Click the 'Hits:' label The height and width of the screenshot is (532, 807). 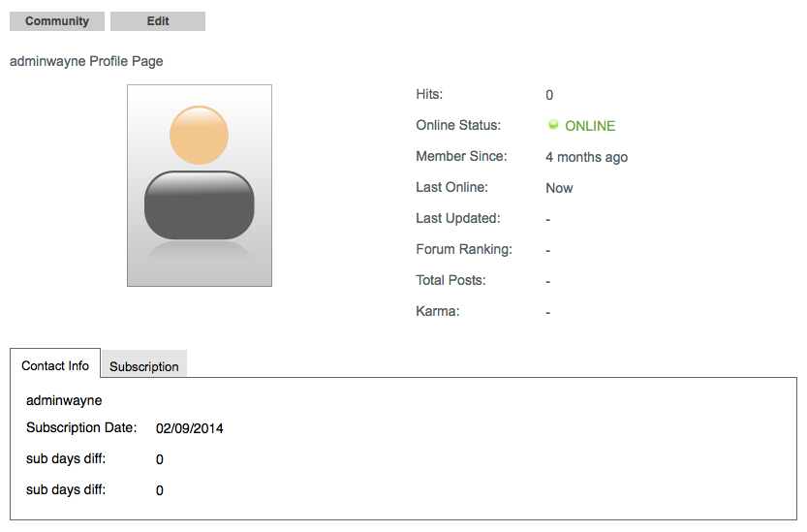coord(429,94)
